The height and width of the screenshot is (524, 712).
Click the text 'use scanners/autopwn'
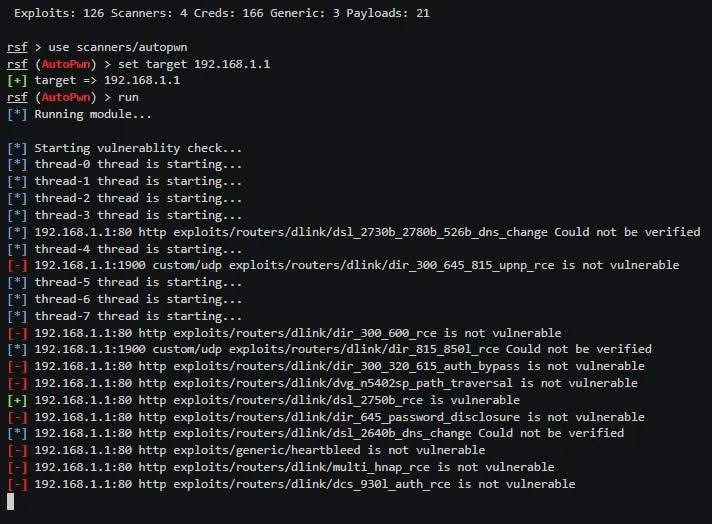(118, 47)
